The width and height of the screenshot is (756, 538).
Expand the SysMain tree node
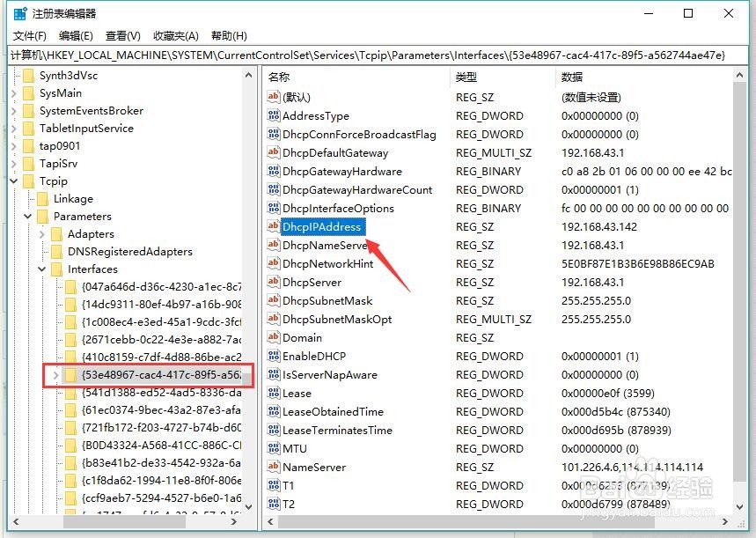tap(14, 93)
